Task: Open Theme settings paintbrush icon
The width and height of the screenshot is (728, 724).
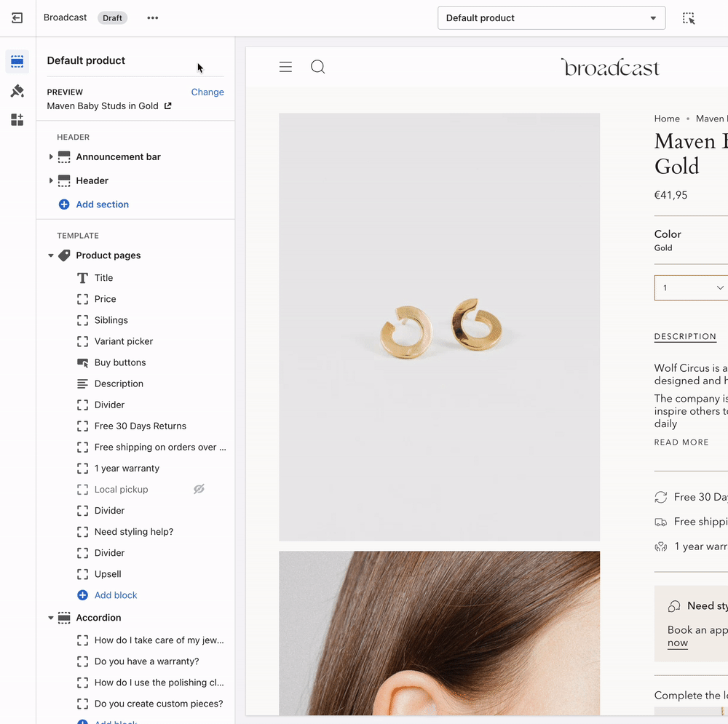Action: tap(17, 91)
